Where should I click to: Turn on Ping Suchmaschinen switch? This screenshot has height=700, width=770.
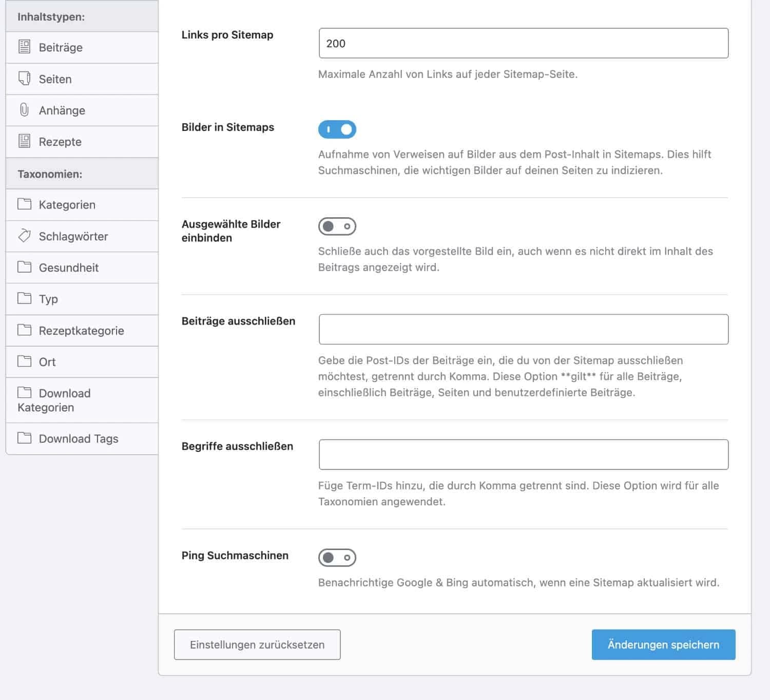[x=337, y=558]
